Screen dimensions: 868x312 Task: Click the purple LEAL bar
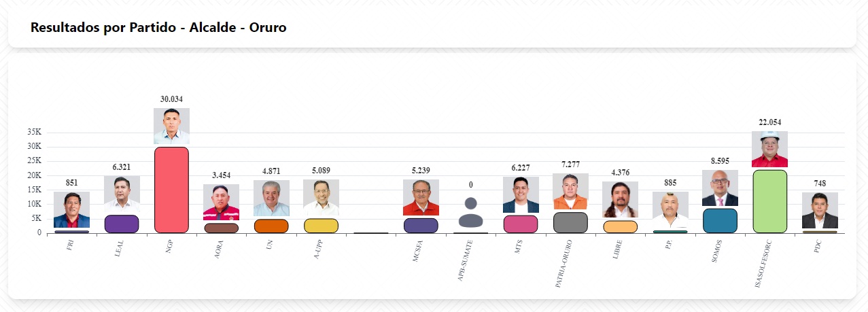point(122,224)
